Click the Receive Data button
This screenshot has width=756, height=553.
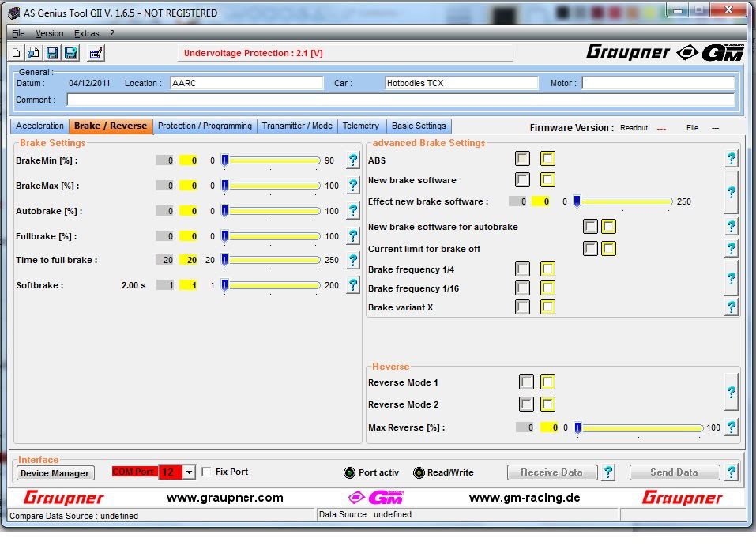click(x=552, y=472)
